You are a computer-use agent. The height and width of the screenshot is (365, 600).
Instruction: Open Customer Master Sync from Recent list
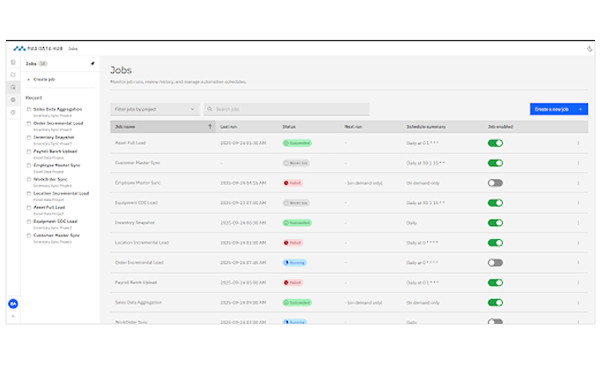click(x=57, y=236)
